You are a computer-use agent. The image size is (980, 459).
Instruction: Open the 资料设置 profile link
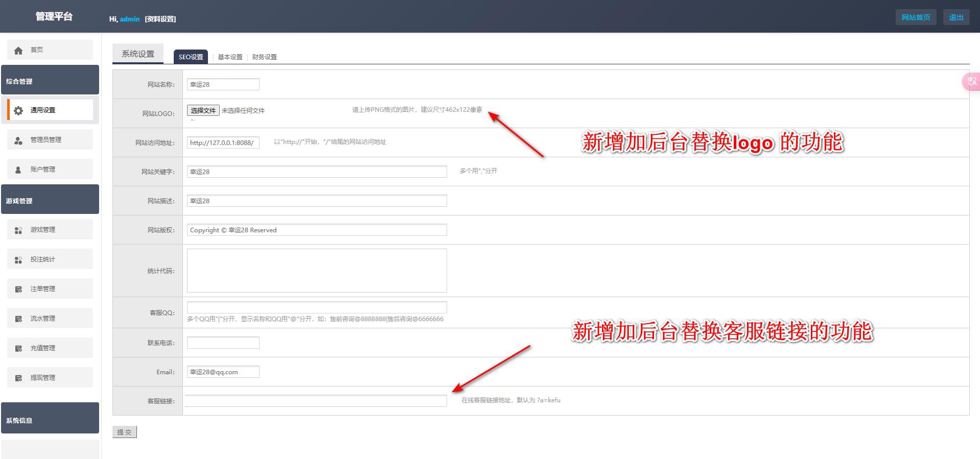coord(160,19)
